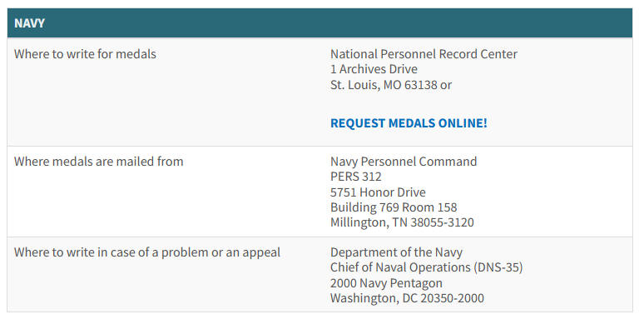Image resolution: width=644 pixels, height=319 pixels.
Task: Select 'Where medals are mailed from' label
Action: (98, 162)
